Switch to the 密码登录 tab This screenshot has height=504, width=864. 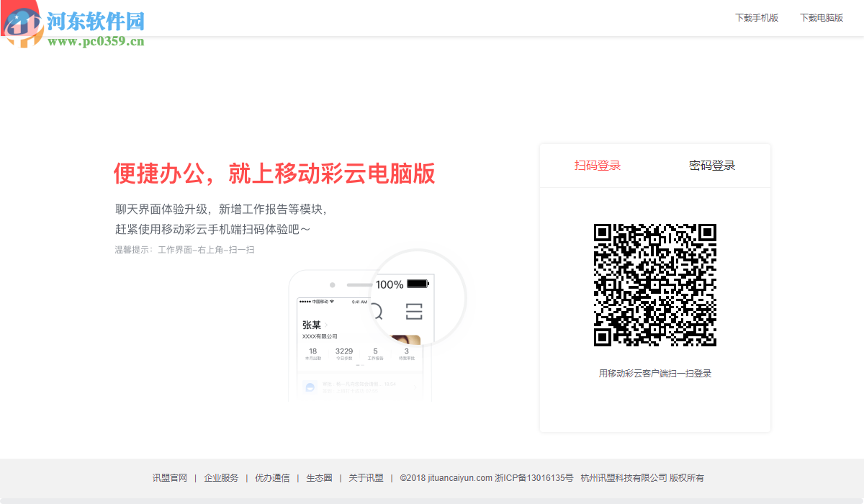click(712, 166)
